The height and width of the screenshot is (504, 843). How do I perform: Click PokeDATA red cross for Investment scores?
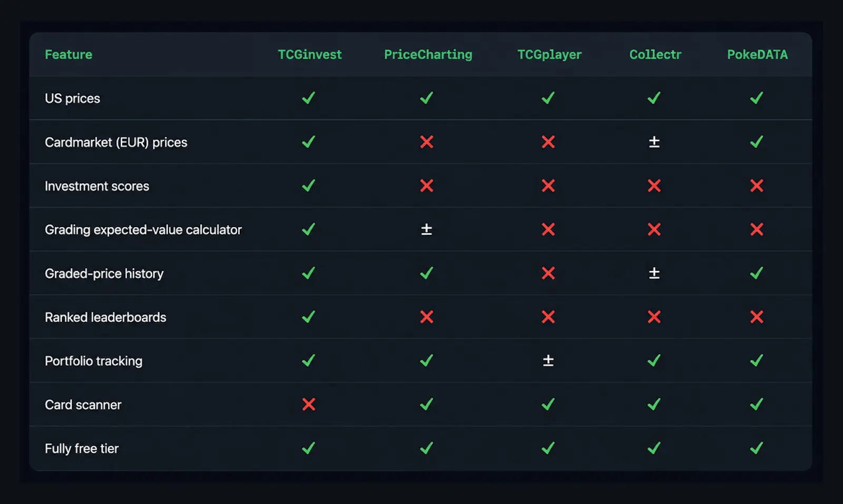tap(757, 185)
